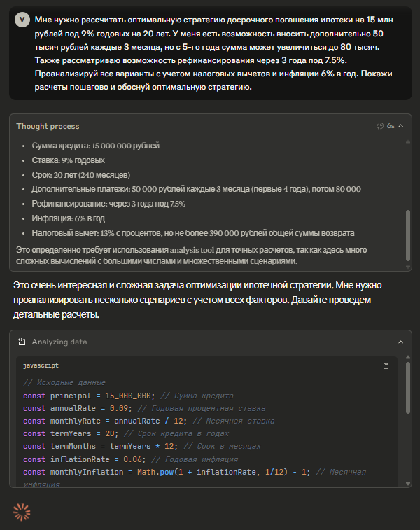This screenshot has width=420, height=530.
Task: Click the "Thought process" header label
Action: click(x=48, y=126)
